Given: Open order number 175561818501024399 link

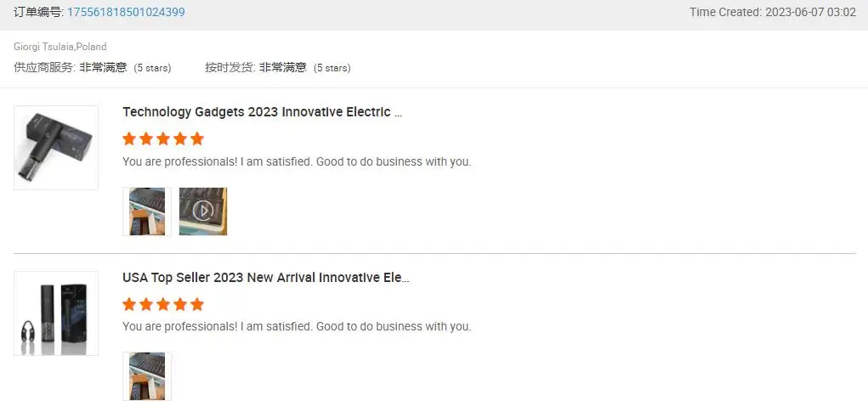Looking at the screenshot, I should coord(126,12).
